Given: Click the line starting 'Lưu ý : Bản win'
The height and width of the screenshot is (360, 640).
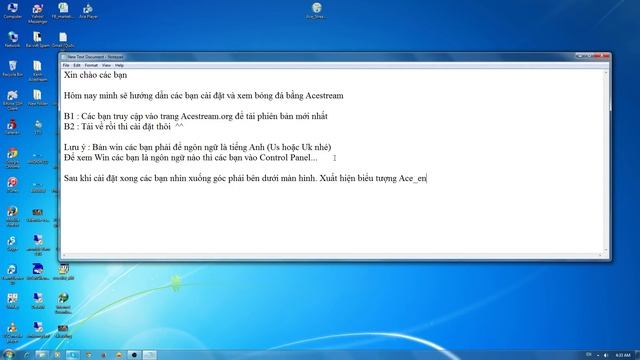Looking at the screenshot, I should [198, 147].
